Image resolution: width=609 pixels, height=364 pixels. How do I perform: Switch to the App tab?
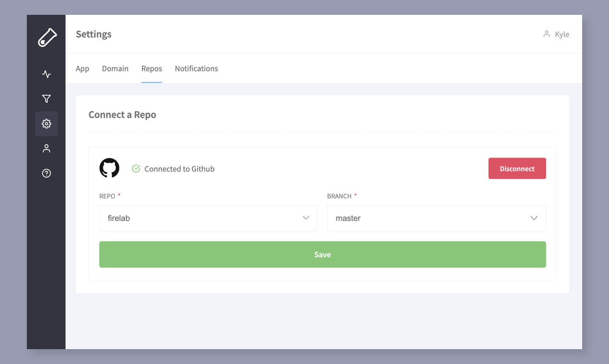pyautogui.click(x=82, y=68)
